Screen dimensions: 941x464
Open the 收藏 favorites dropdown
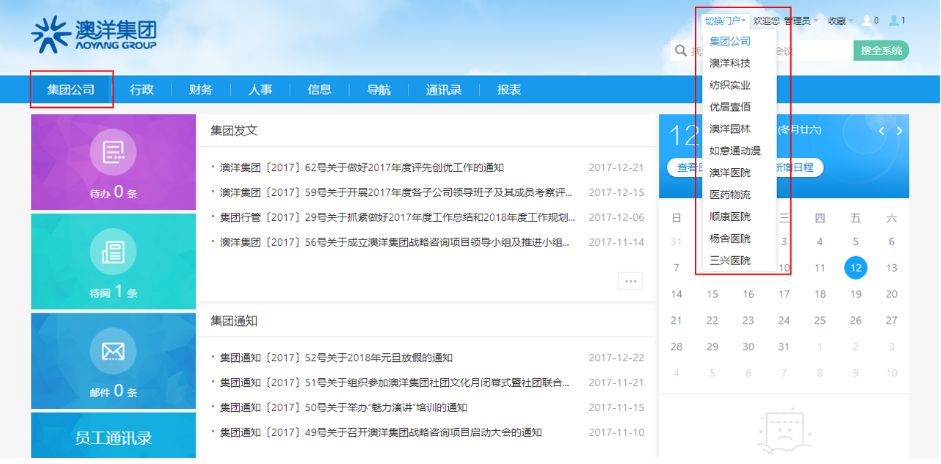coord(841,21)
